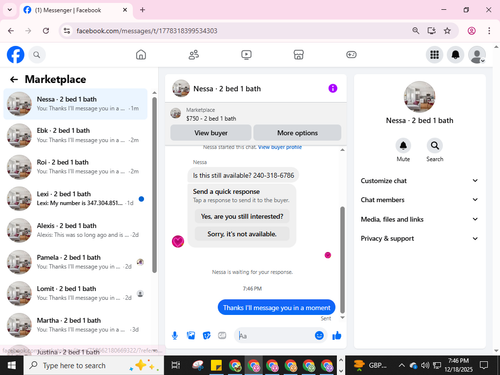Open the Sticky Notes taskbar icon
This screenshot has width=500, height=375.
[216, 366]
